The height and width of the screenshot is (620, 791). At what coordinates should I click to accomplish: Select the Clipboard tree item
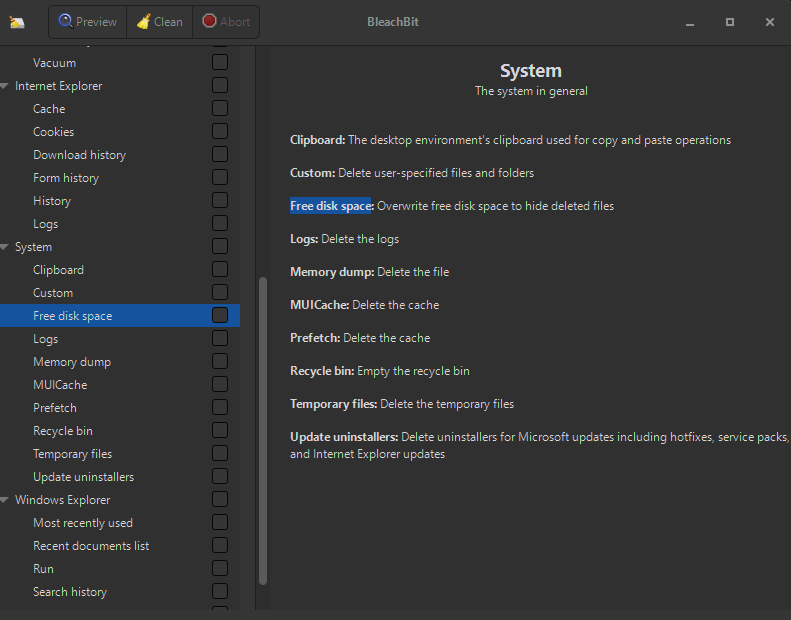pyautogui.click(x=59, y=270)
